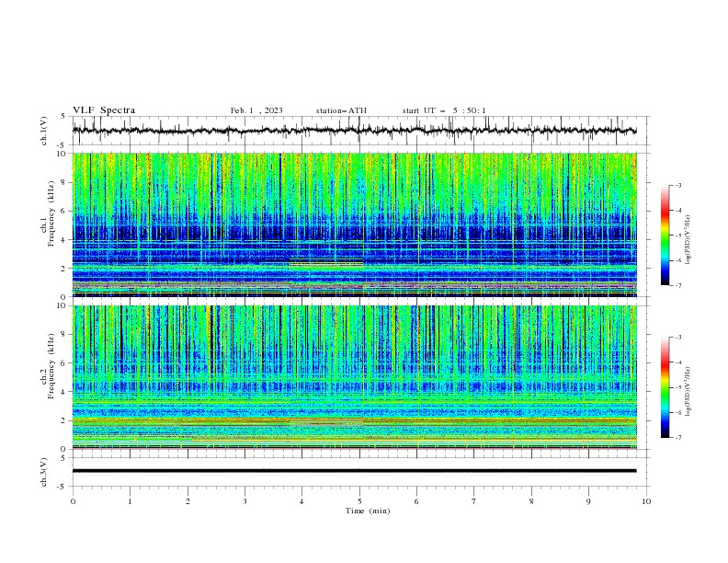Click the "-3" label on ch.2 color bar
Viewport: 728px width, 563px height.
(678, 338)
